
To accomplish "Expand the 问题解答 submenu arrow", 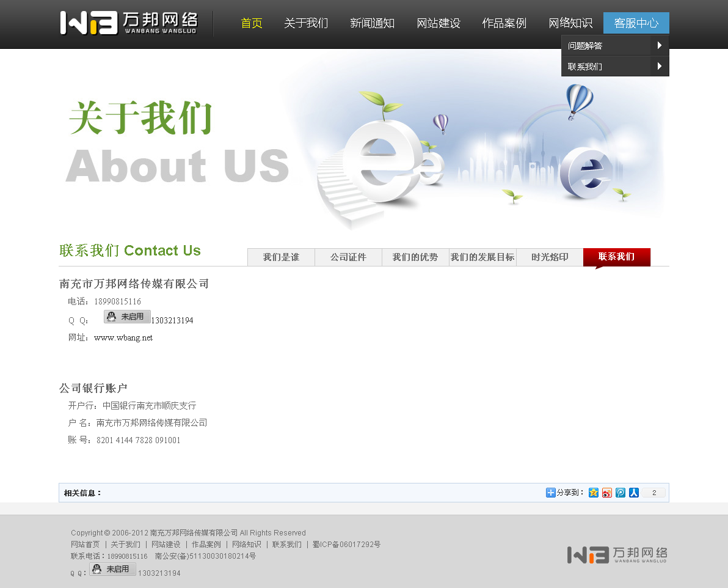I will [x=660, y=45].
